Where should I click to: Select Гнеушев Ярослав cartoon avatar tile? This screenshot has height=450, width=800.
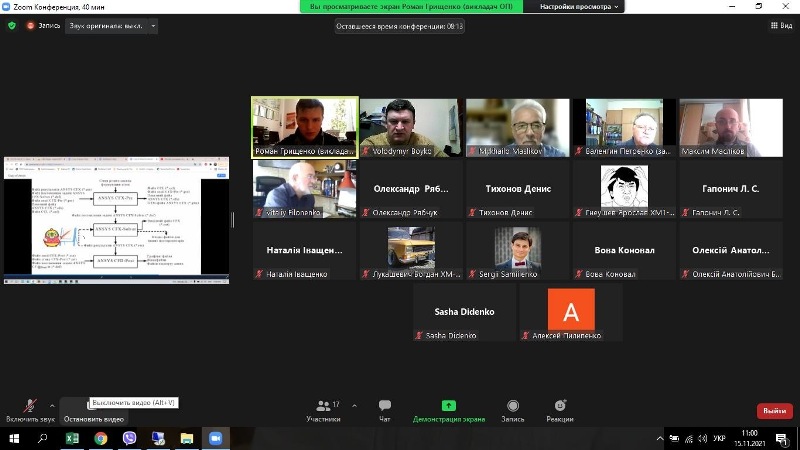point(624,189)
